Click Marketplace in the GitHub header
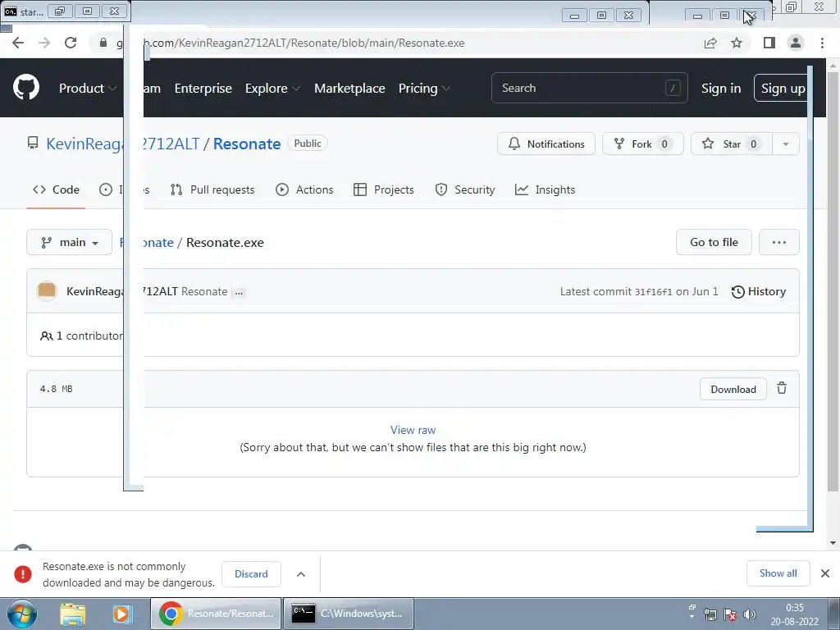 pyautogui.click(x=349, y=89)
